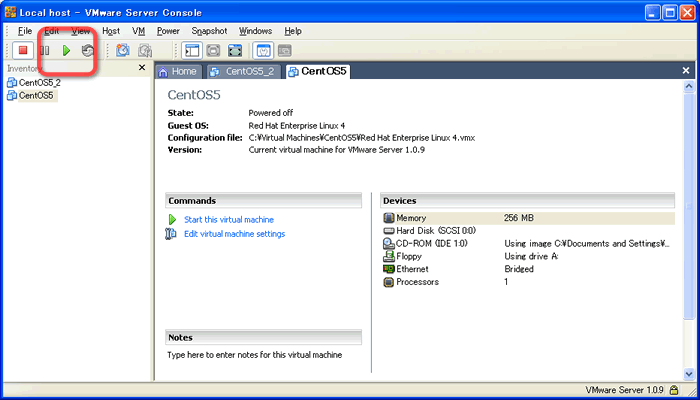
Task: Select the Memory 256 MB device row
Action: [529, 218]
